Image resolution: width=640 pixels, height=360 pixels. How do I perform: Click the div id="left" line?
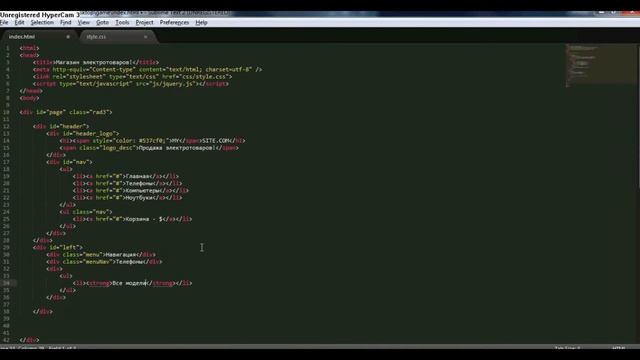[x=58, y=247]
